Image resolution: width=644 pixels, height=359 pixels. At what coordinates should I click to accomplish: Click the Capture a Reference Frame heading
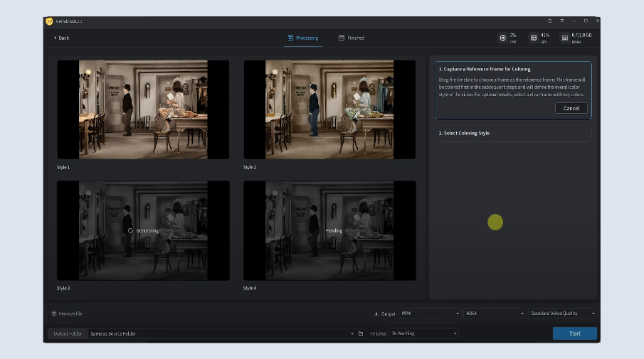(x=484, y=69)
